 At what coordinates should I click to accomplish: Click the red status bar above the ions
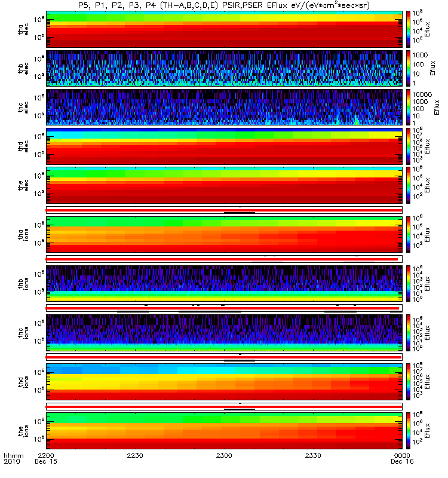tap(225, 406)
